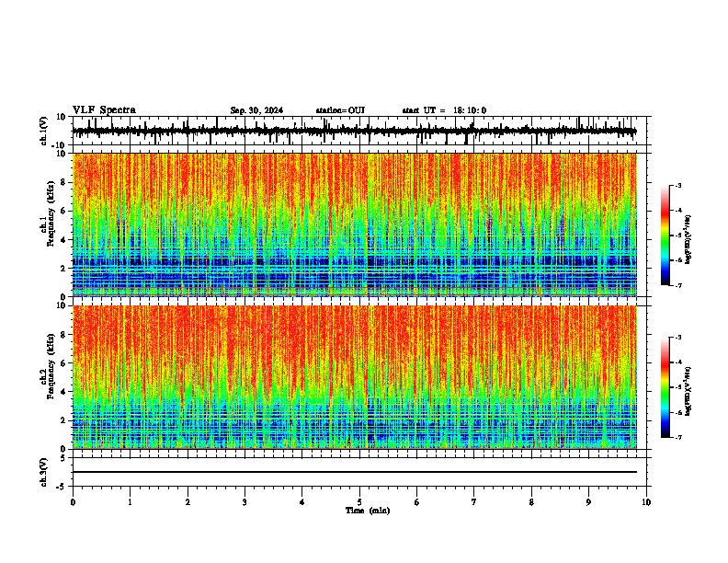Click the ch.2 spectrogram panel
Image resolution: width=728 pixels, height=563 pixels.
(x=354, y=377)
